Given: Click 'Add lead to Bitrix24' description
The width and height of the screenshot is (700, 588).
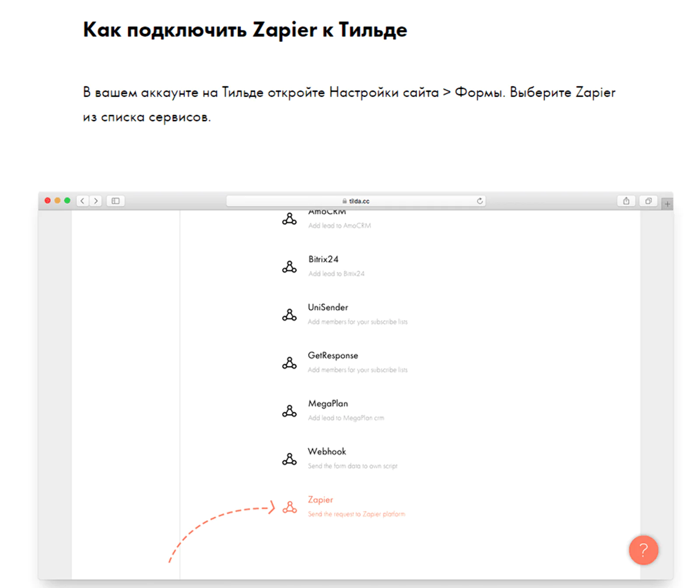Looking at the screenshot, I should [336, 274].
